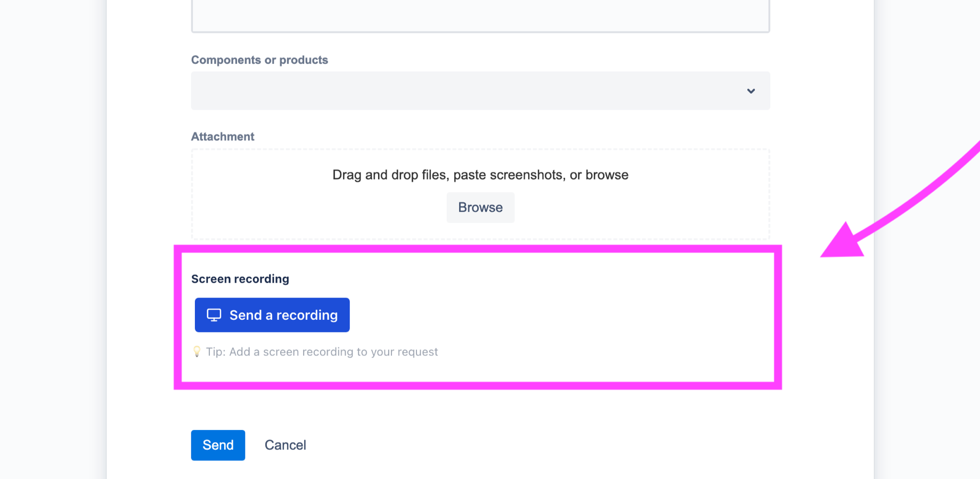
Task: Click 'Drag and drop files, paste screenshots' text
Action: tap(480, 175)
